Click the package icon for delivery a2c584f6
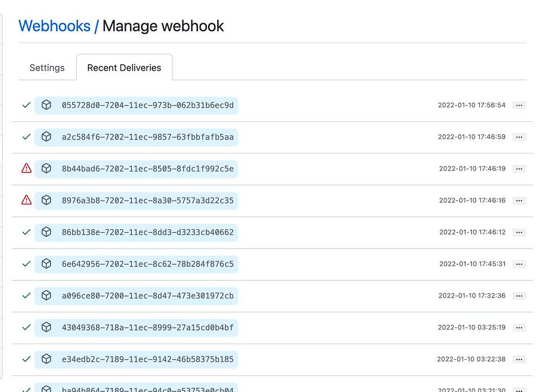 46,137
